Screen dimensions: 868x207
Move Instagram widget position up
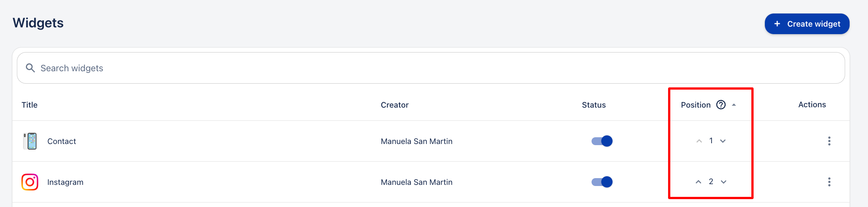point(698,182)
